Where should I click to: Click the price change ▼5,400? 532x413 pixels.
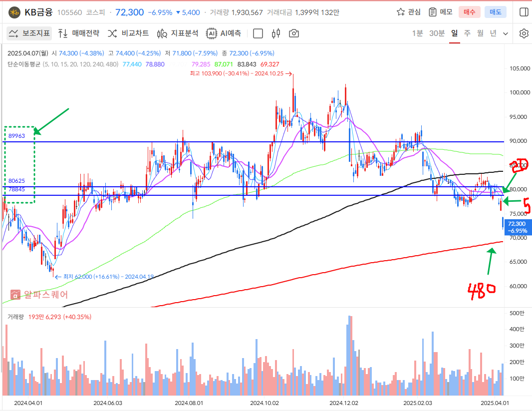coord(188,12)
